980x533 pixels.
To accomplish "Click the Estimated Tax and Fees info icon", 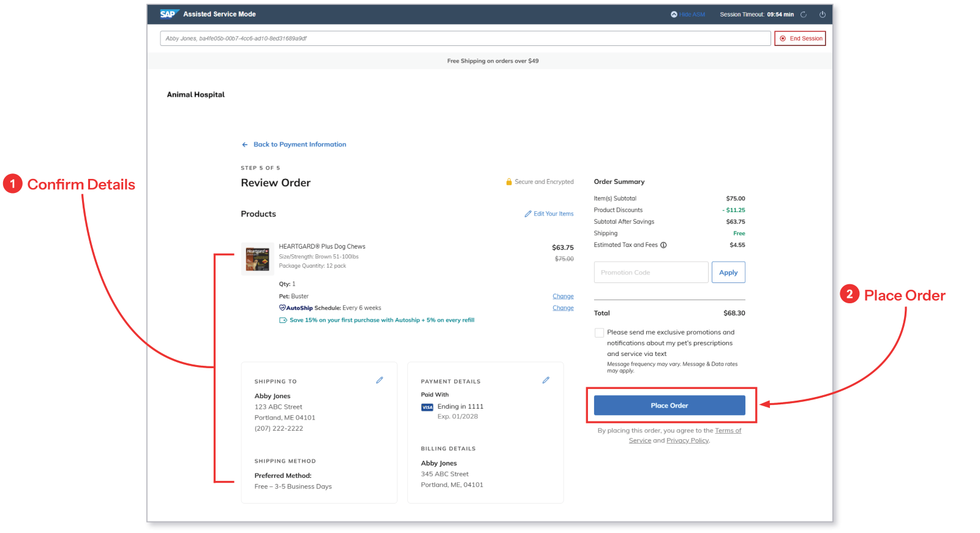I will pyautogui.click(x=663, y=245).
